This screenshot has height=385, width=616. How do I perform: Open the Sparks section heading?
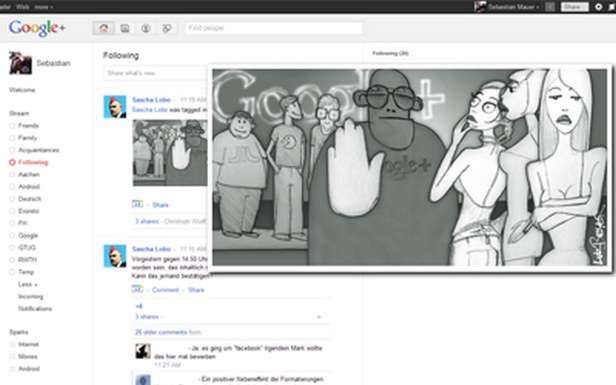coord(19,332)
